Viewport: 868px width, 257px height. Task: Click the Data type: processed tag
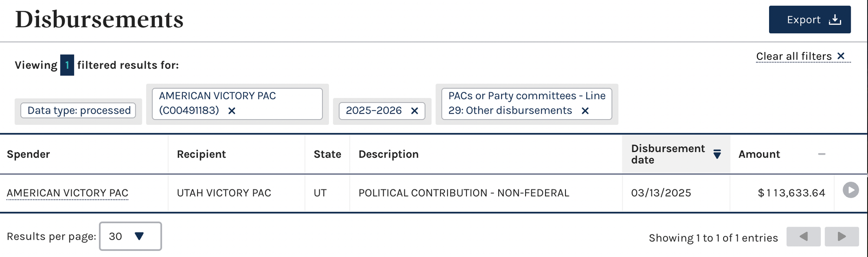tap(79, 111)
